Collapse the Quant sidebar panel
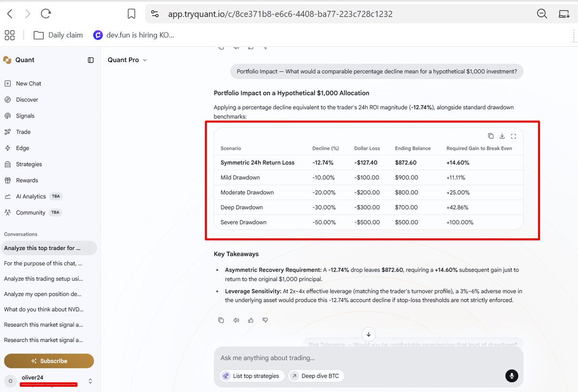The height and width of the screenshot is (392, 578). (x=91, y=60)
